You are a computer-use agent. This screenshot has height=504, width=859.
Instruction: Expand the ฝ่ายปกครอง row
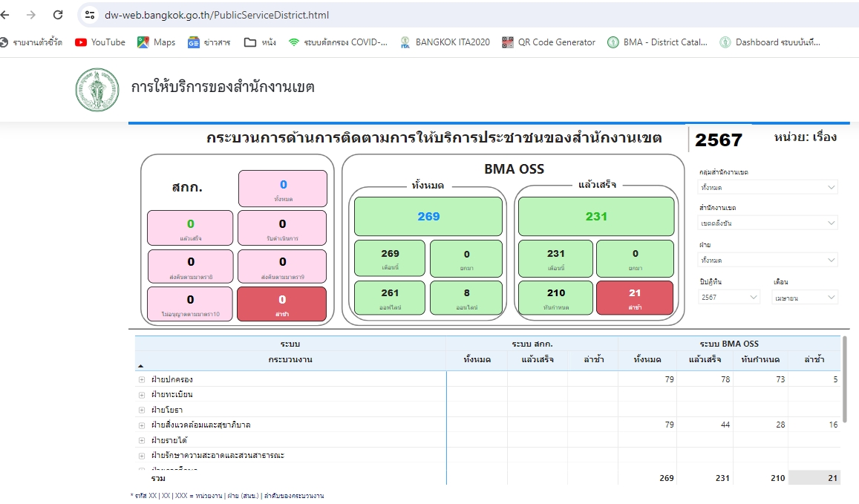(x=142, y=380)
